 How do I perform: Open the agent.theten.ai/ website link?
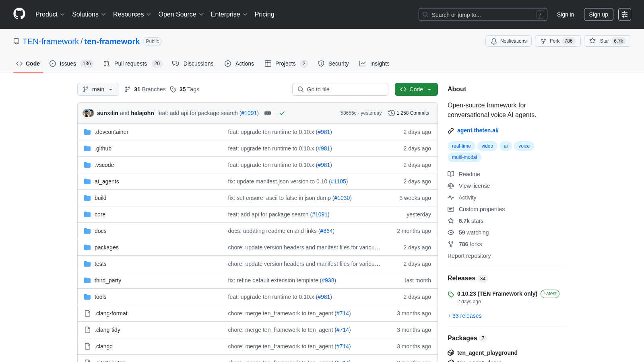pos(478,130)
